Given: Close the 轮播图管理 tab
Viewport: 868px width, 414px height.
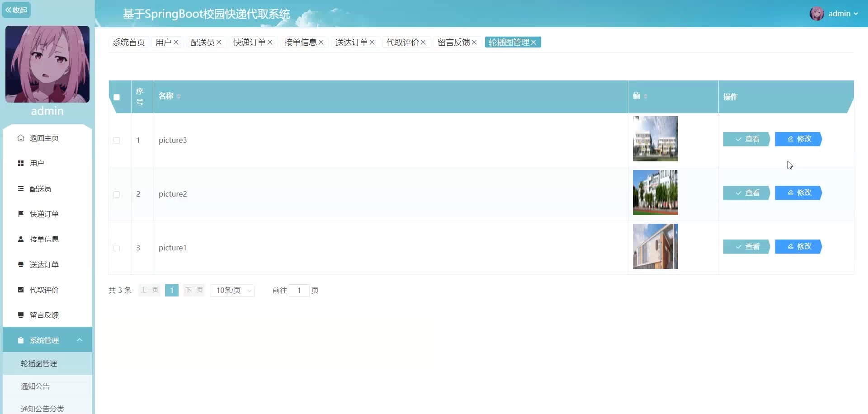Looking at the screenshot, I should tap(533, 42).
